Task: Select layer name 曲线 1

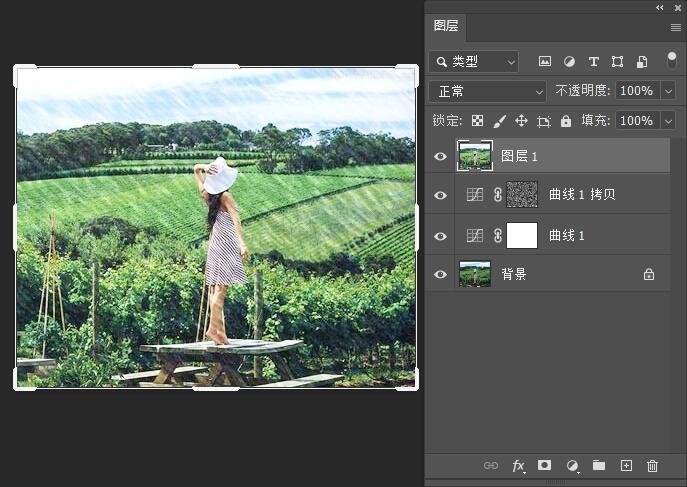Action: click(x=567, y=236)
